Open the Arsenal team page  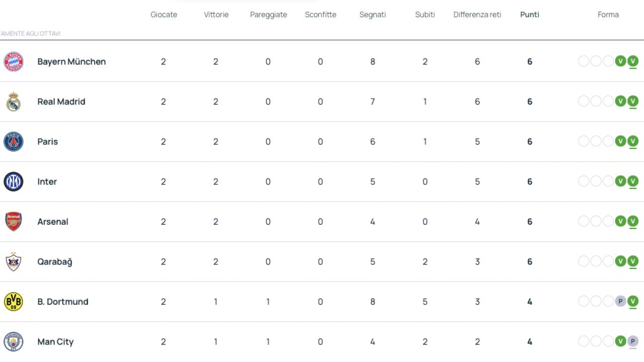coord(52,221)
